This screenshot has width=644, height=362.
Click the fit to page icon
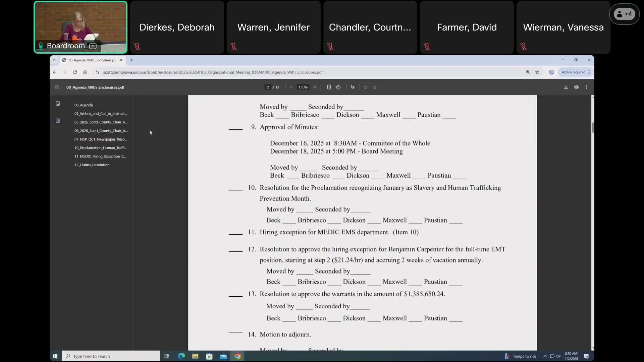pos(329,87)
